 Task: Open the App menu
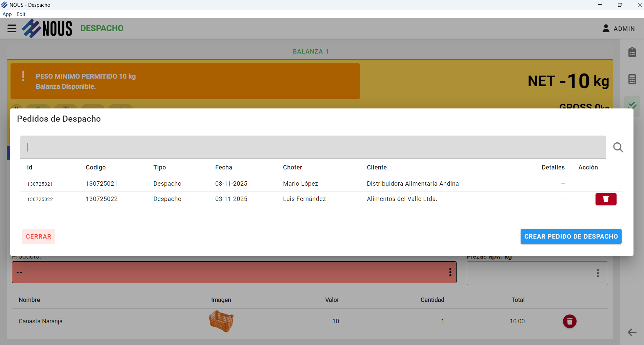(x=7, y=14)
